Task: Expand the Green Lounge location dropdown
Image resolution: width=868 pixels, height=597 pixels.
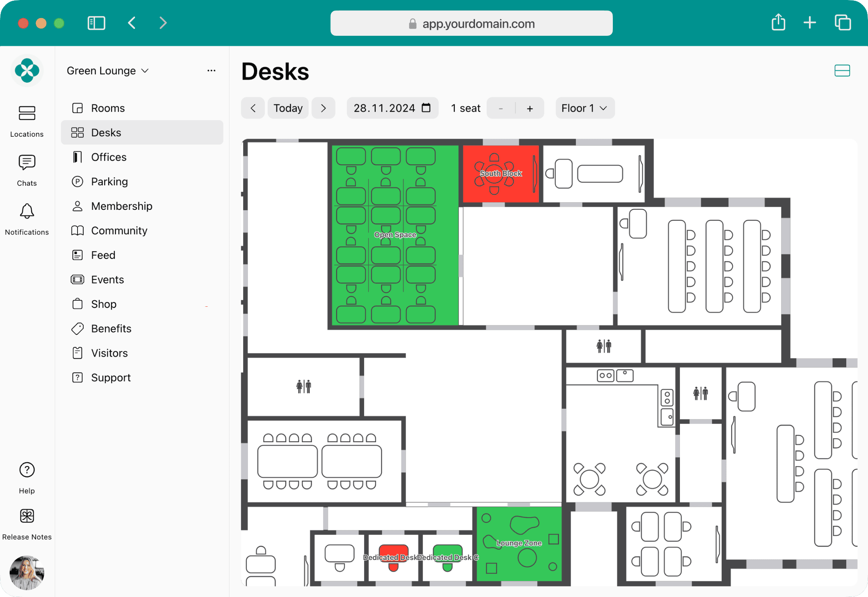Action: coord(108,71)
